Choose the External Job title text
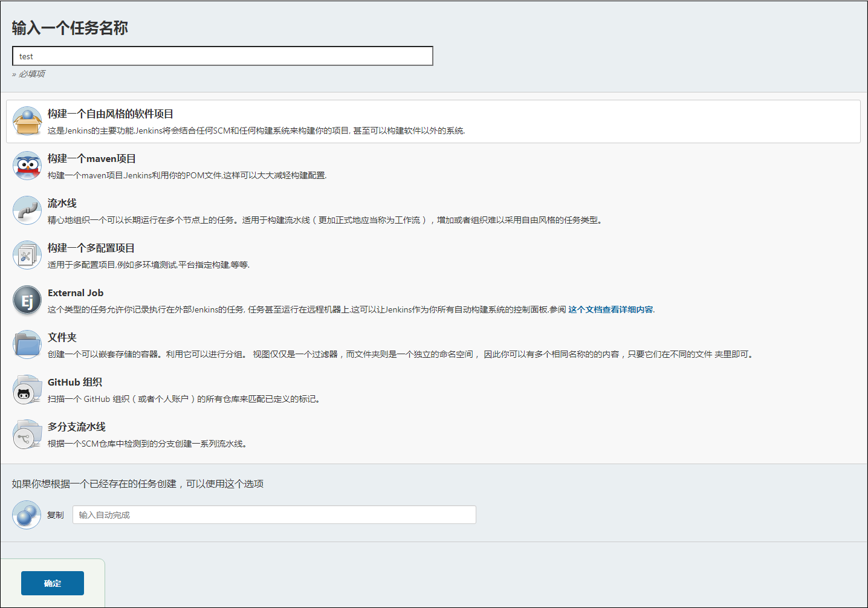The image size is (868, 608). 76,293
